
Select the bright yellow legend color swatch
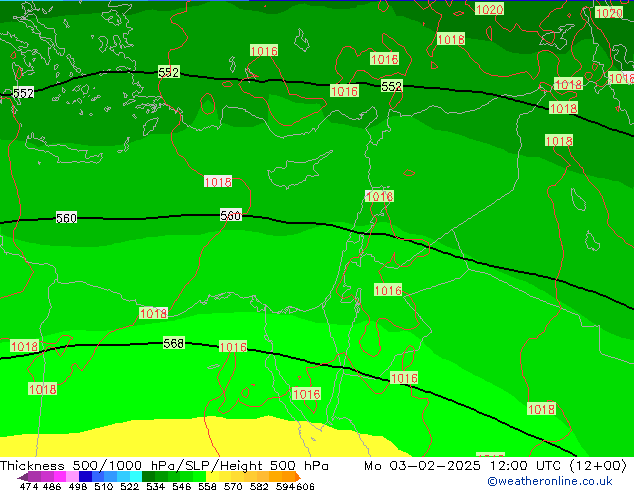pos(212,477)
